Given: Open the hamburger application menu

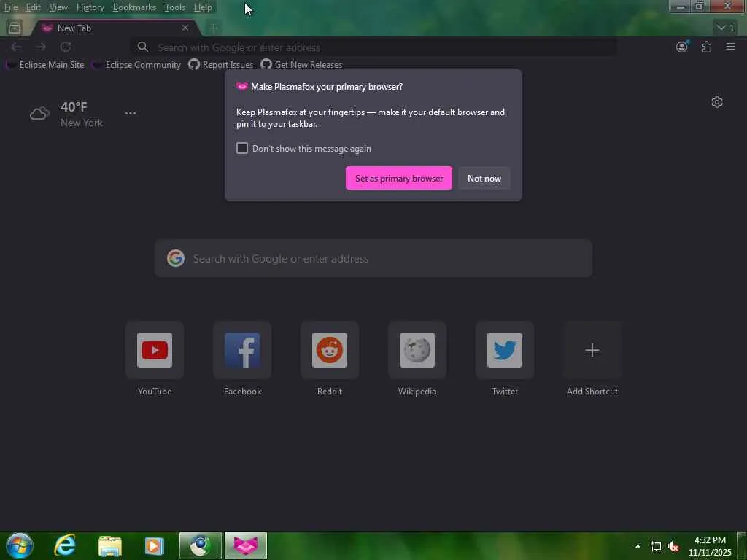Looking at the screenshot, I should 731,47.
